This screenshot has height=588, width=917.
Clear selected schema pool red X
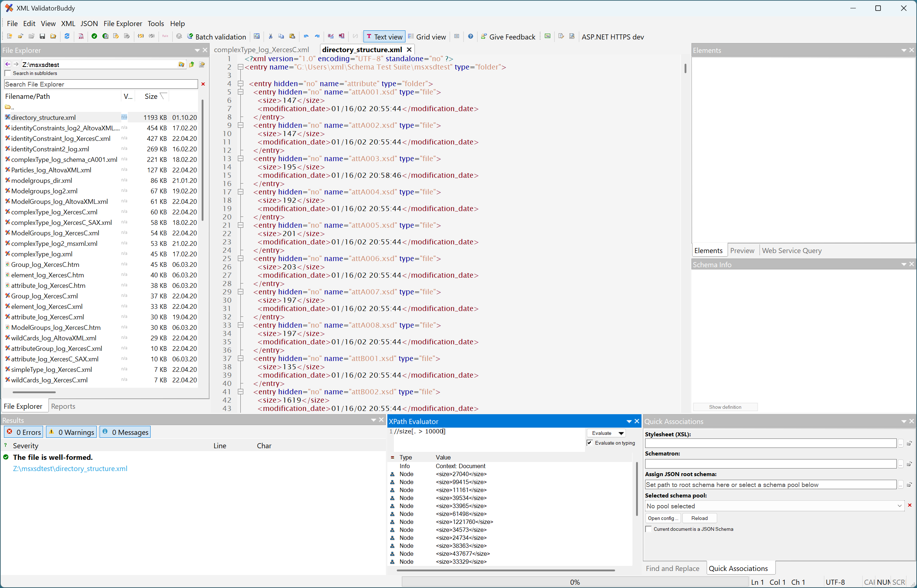910,505
